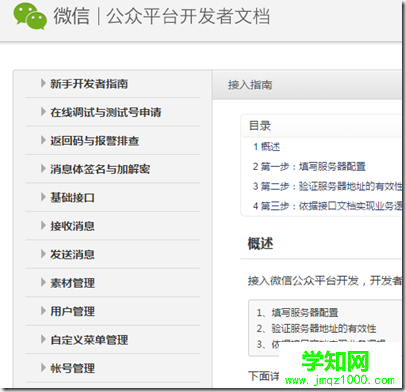This screenshot has width=406, height=392.
Task: Expand arrow beside 在线调试与测试号申请
Action: tap(43, 111)
